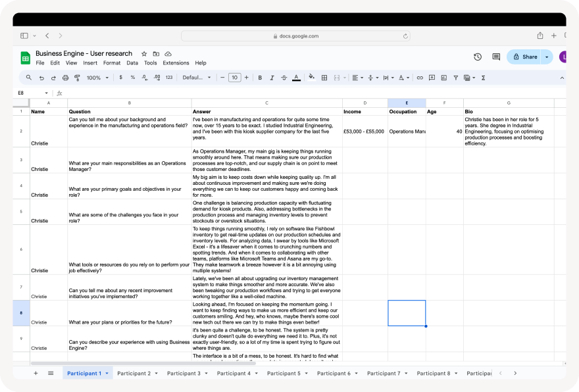Image resolution: width=579 pixels, height=392 pixels.
Task: Toggle strikethrough formatting
Action: 284,78
